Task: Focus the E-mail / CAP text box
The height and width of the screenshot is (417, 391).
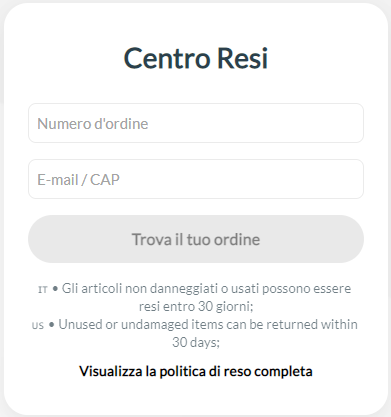Action: pos(196,179)
